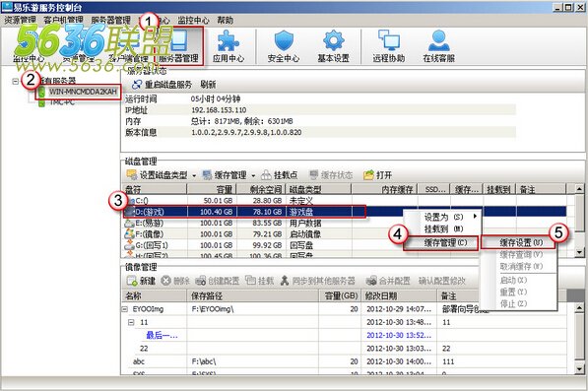Click 刷新 in server status toolbar

coord(208,85)
